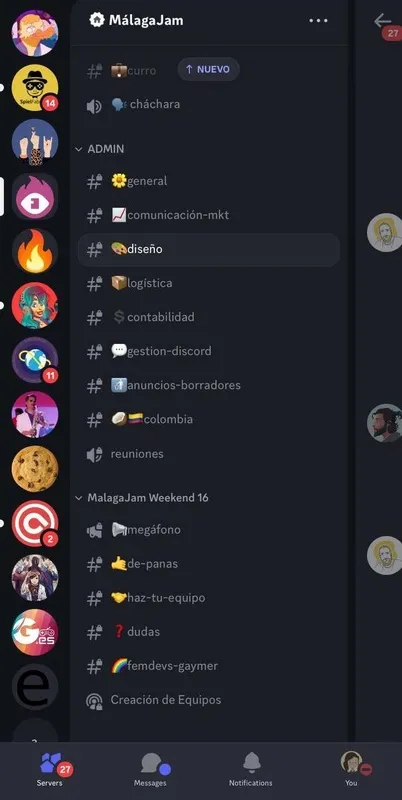This screenshot has width=402, height=800.
Task: Open the diseño channel
Action: point(209,249)
